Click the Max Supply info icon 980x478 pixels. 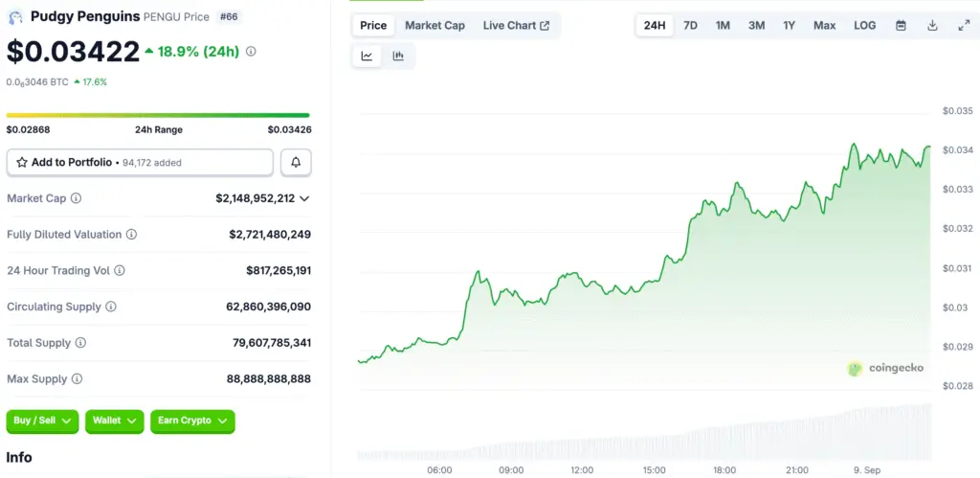77,379
